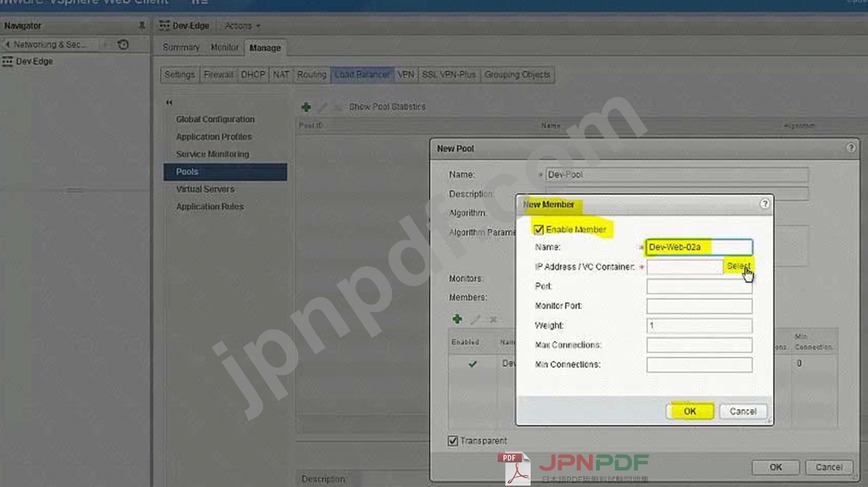Switch to the Monitor tab

(x=224, y=47)
